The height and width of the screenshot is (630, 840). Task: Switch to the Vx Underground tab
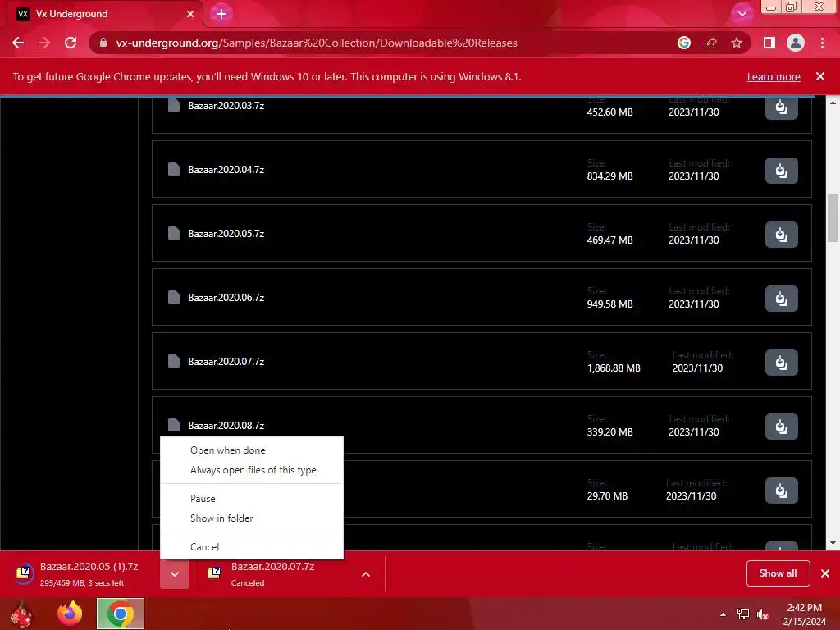click(104, 14)
